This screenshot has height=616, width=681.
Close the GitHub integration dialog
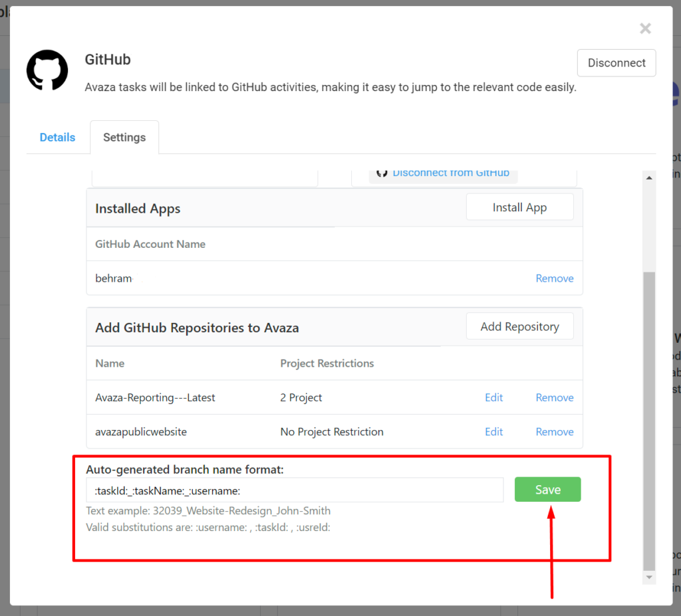645,29
